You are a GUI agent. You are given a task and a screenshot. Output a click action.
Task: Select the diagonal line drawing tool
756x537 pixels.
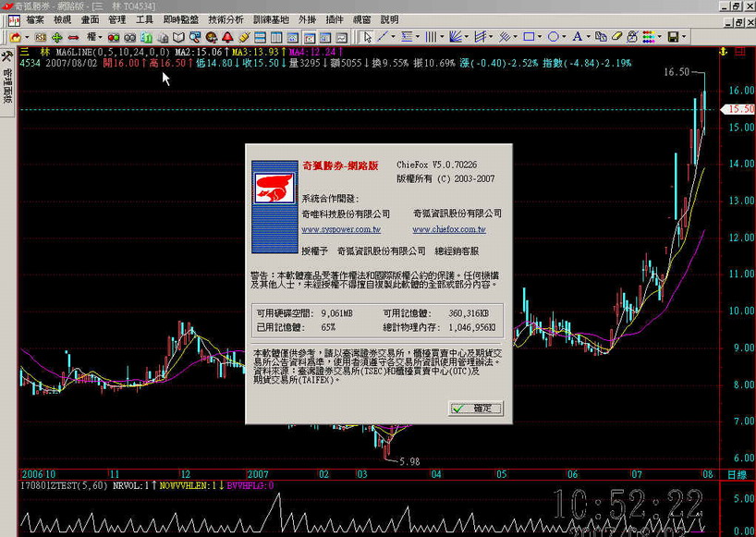383,37
